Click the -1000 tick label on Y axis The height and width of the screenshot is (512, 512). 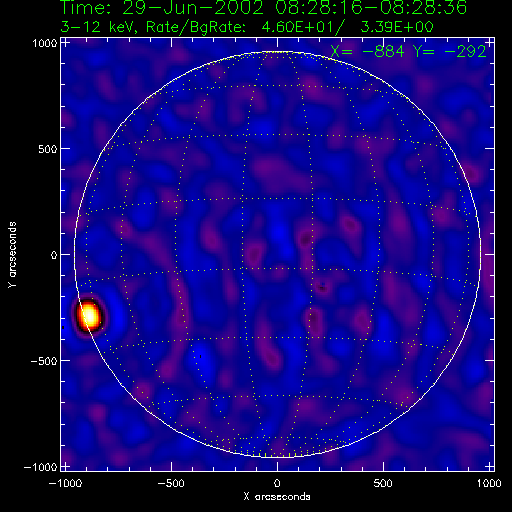[x=40, y=467]
